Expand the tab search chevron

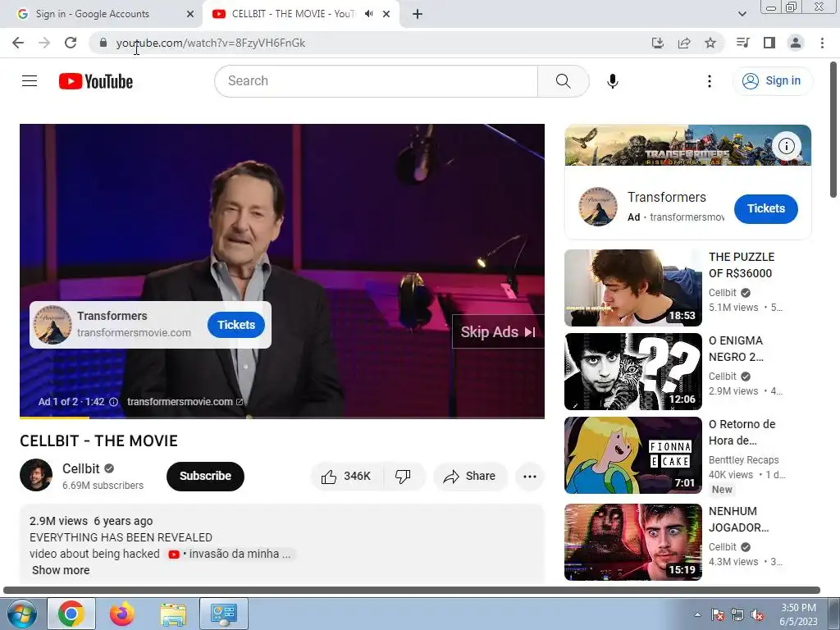[x=742, y=14]
